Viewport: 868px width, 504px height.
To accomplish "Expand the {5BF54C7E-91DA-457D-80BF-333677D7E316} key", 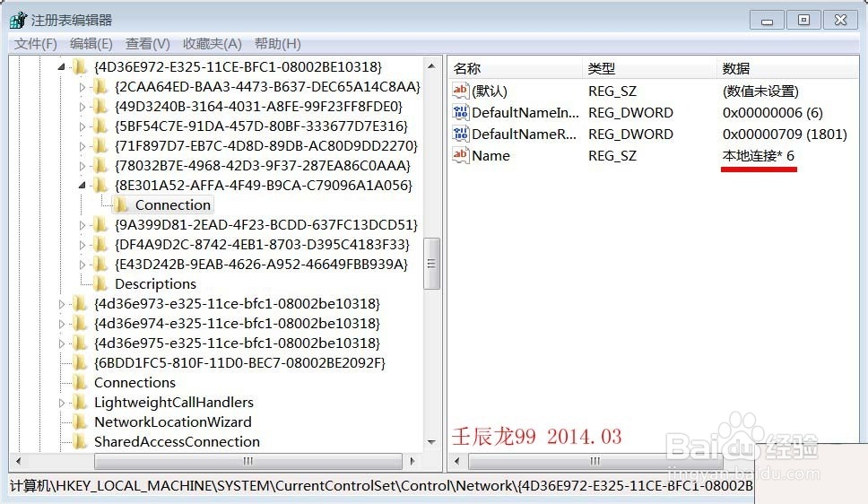I will coord(82,126).
